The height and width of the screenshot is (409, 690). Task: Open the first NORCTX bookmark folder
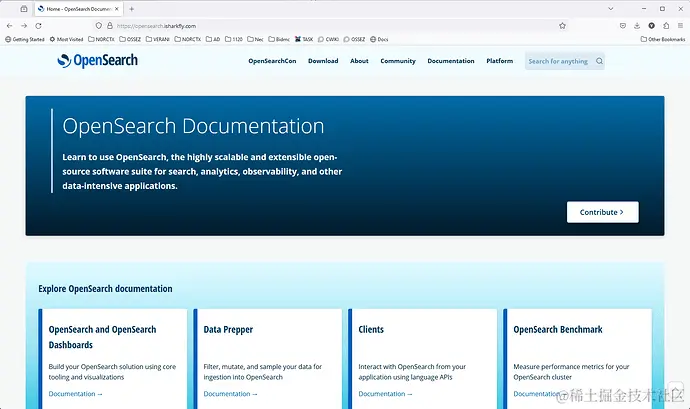click(x=101, y=39)
